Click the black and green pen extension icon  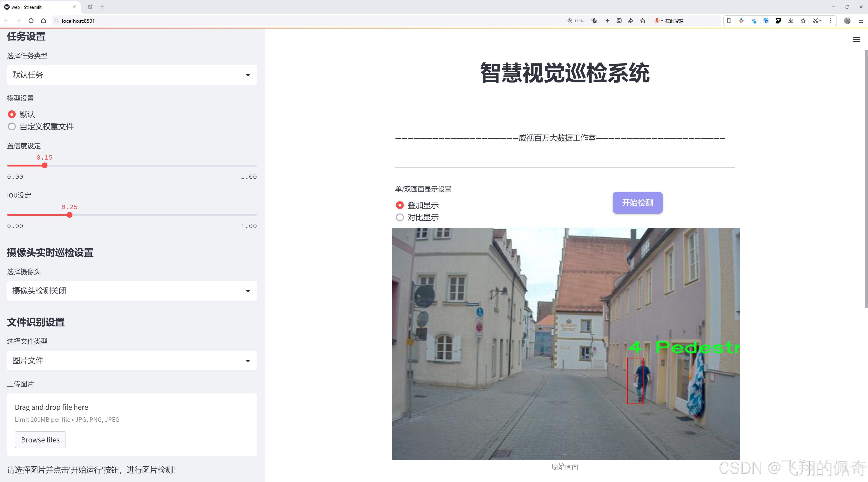[778, 21]
